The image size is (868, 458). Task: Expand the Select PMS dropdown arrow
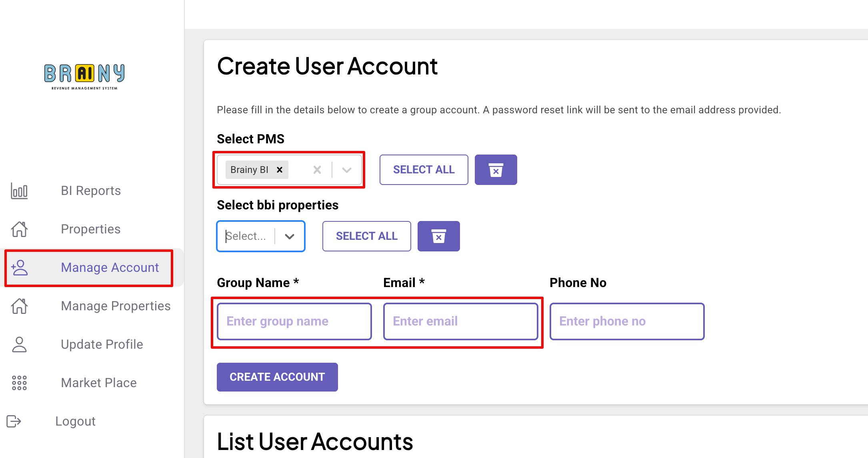347,170
